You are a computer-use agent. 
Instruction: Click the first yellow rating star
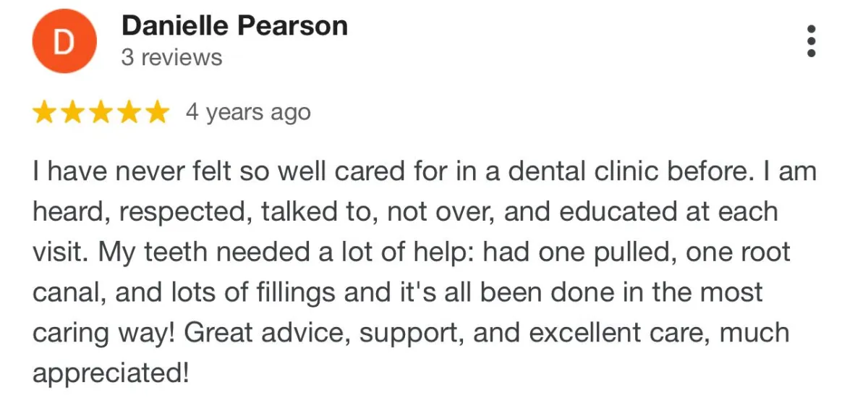[46, 112]
